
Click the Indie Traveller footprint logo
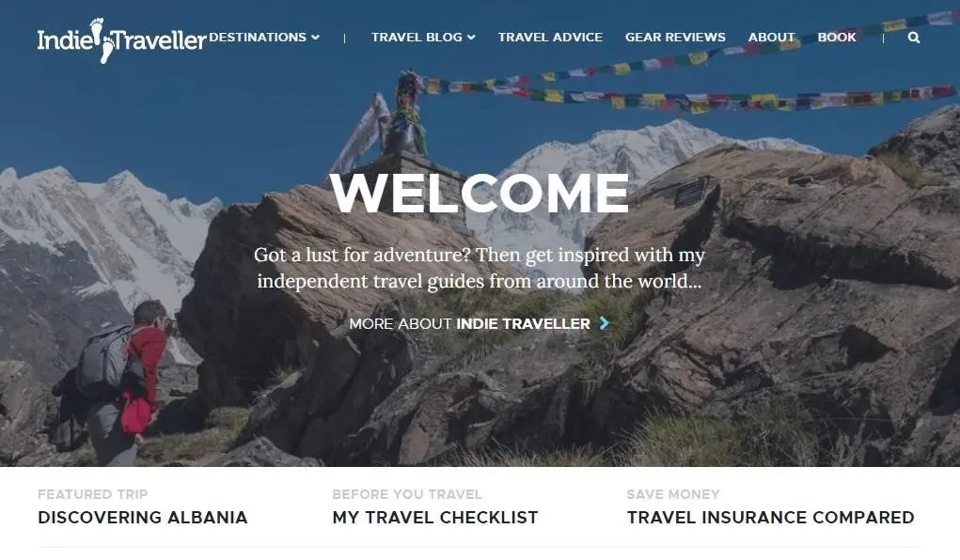pyautogui.click(x=121, y=40)
